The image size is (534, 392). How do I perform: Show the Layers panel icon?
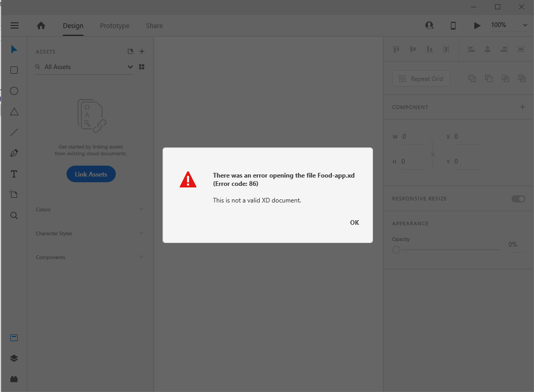pos(14,358)
